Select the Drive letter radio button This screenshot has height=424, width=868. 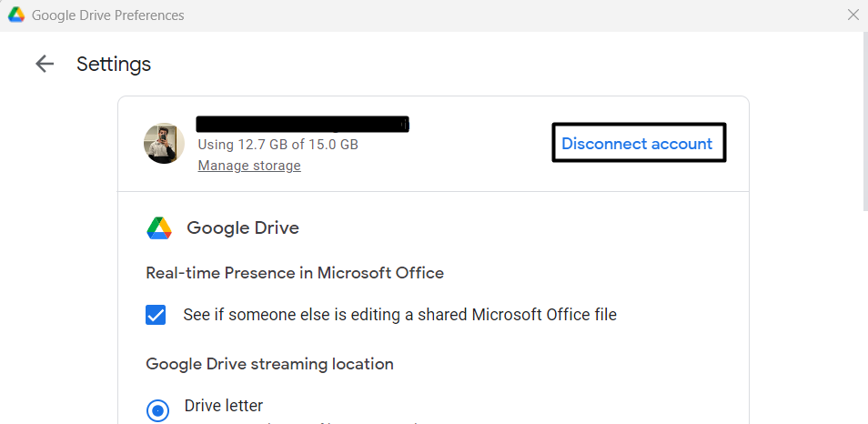point(158,410)
